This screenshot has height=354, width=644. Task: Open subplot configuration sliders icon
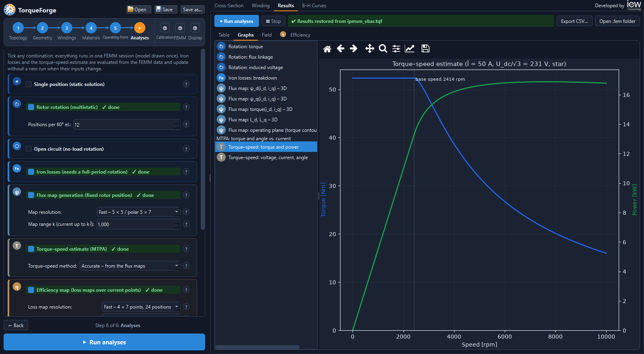396,49
